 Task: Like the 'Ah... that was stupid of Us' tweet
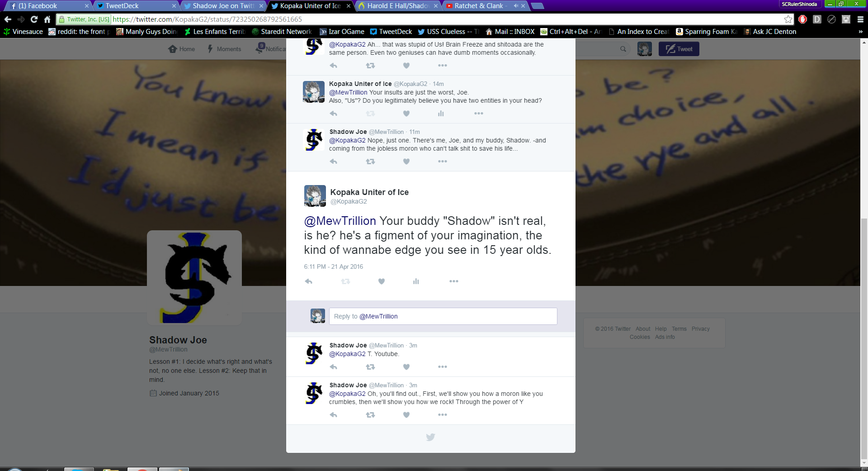tap(406, 66)
